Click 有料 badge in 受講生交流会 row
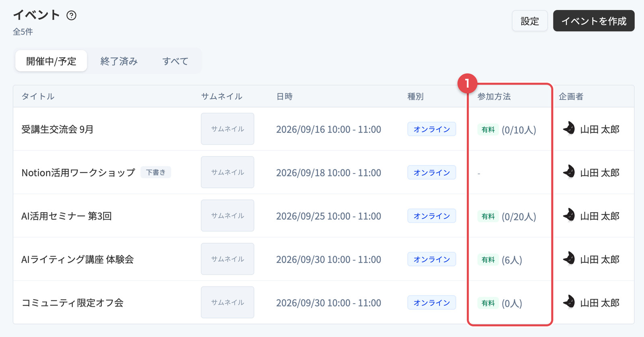 (488, 130)
